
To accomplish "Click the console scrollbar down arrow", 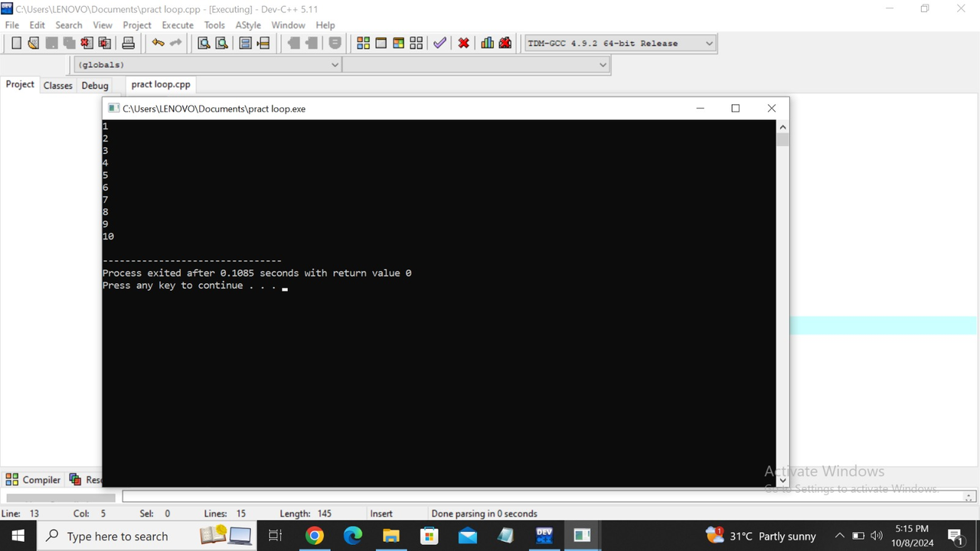I will tap(782, 481).
